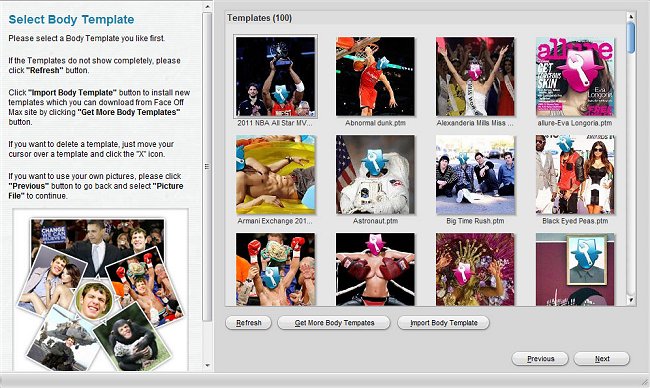Select the 2011 NBA All Star MVP template
The height and width of the screenshot is (388, 650).
(x=276, y=77)
